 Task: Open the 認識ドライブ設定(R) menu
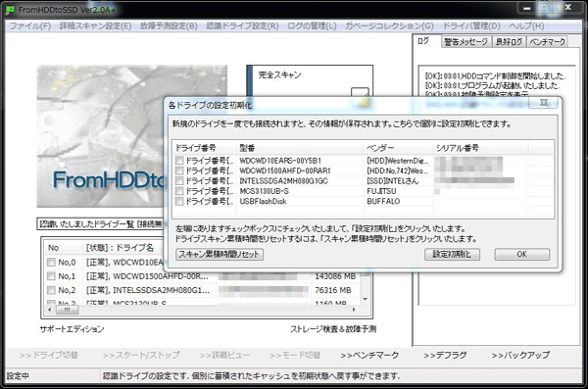pyautogui.click(x=242, y=25)
